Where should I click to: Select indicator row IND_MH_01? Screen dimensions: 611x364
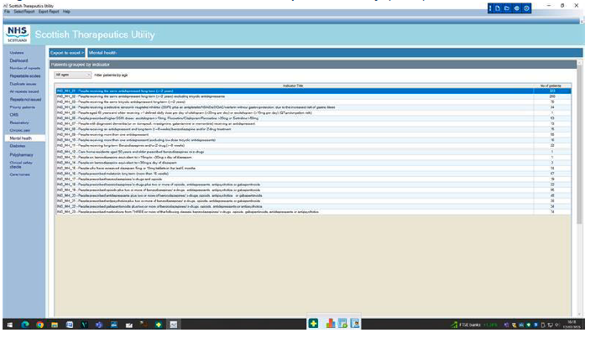point(313,91)
